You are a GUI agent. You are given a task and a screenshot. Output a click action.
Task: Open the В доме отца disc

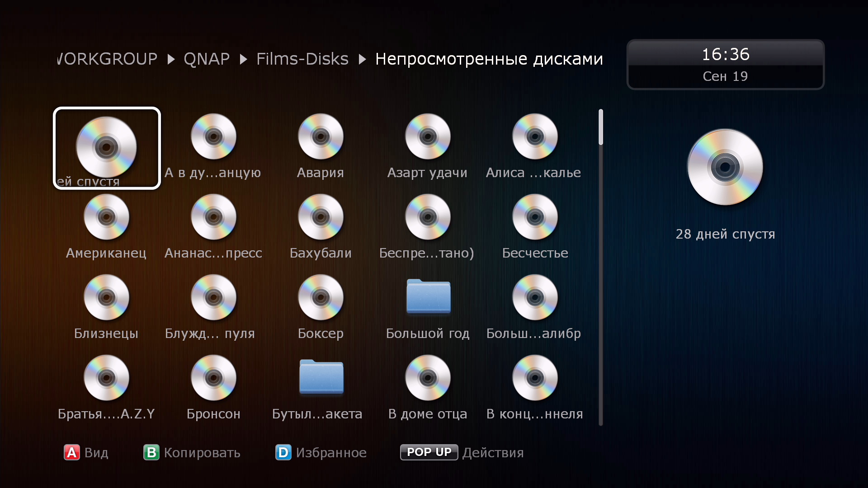428,378
